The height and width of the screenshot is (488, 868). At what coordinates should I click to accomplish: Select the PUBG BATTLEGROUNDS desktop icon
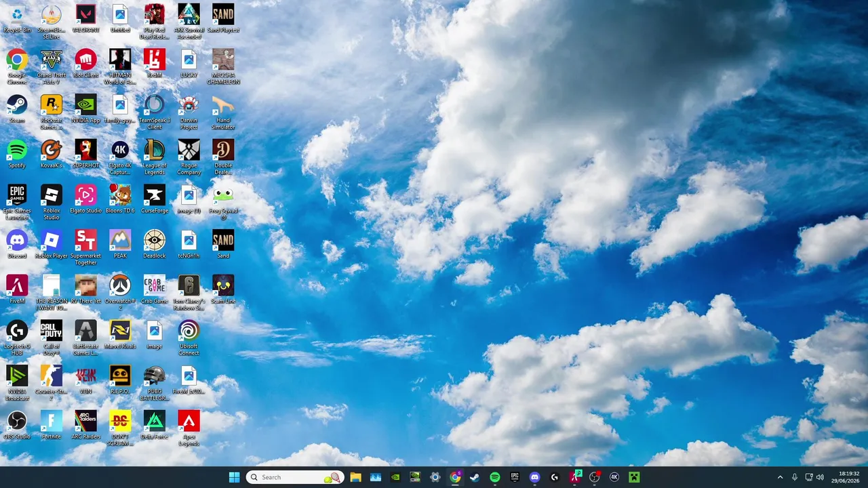[x=155, y=384]
